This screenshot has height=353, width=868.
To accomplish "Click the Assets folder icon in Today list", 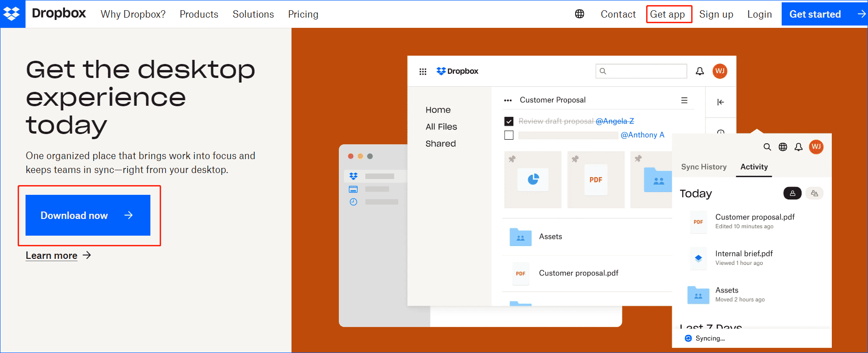I will coord(698,295).
